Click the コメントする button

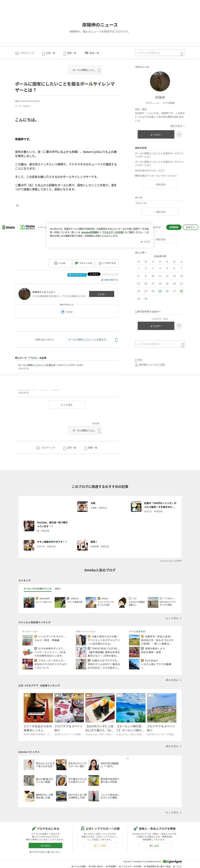pyautogui.click(x=83, y=263)
